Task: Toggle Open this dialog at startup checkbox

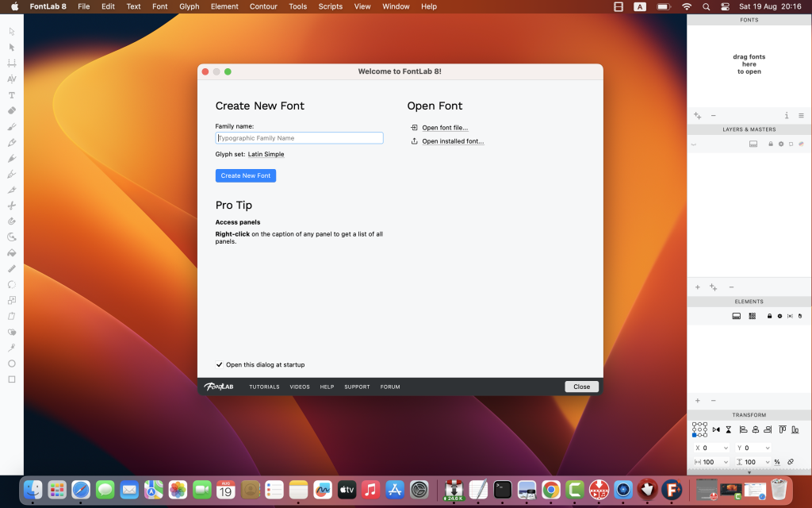Action: click(x=219, y=365)
